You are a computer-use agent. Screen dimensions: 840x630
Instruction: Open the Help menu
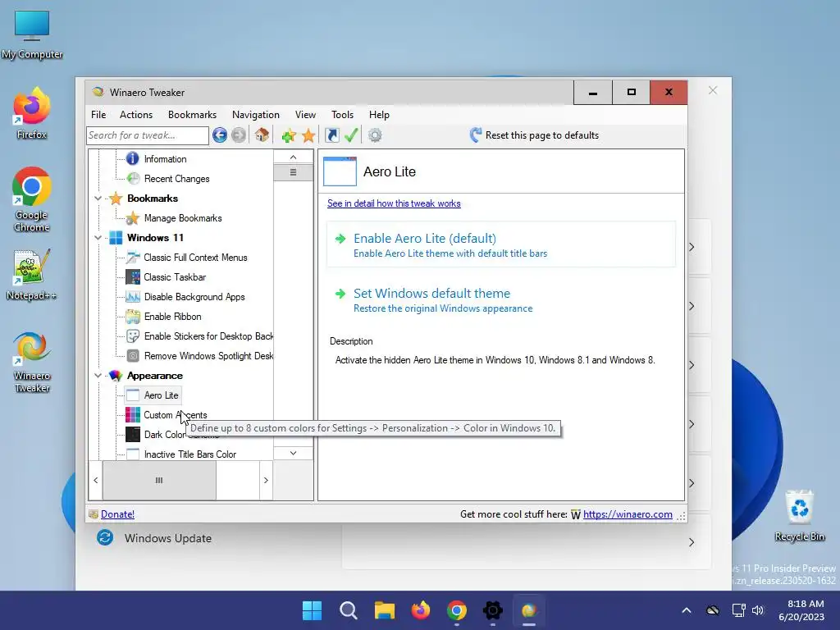[x=379, y=115]
